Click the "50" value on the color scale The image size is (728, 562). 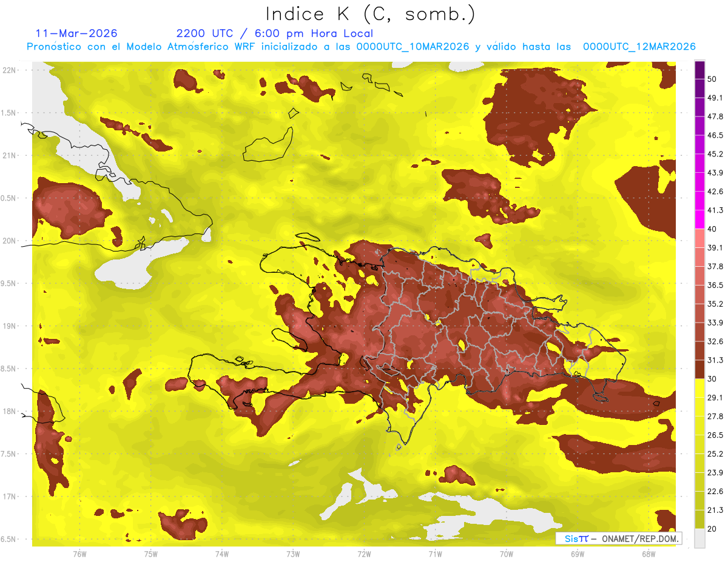point(712,79)
